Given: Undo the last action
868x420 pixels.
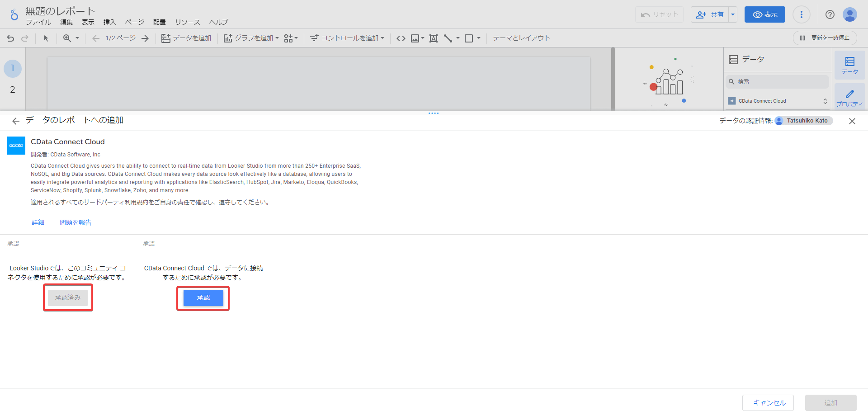Looking at the screenshot, I should (x=11, y=38).
